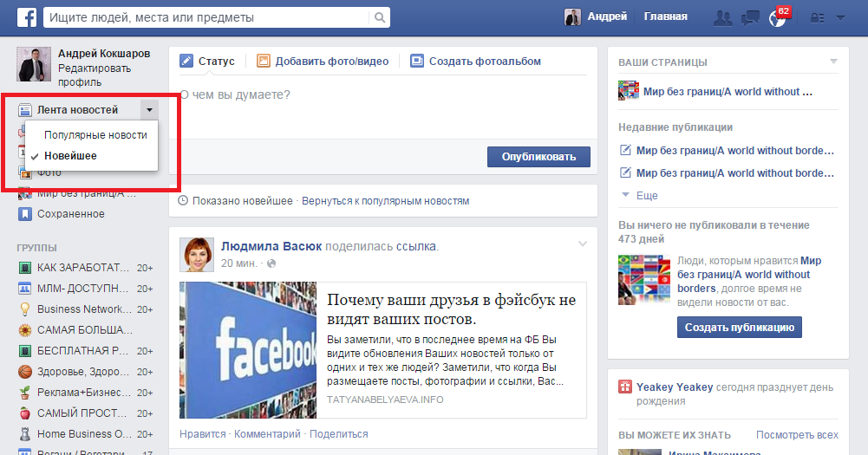This screenshot has height=455, width=868.
Task: Select Популярные новости in the menu
Action: (x=95, y=135)
